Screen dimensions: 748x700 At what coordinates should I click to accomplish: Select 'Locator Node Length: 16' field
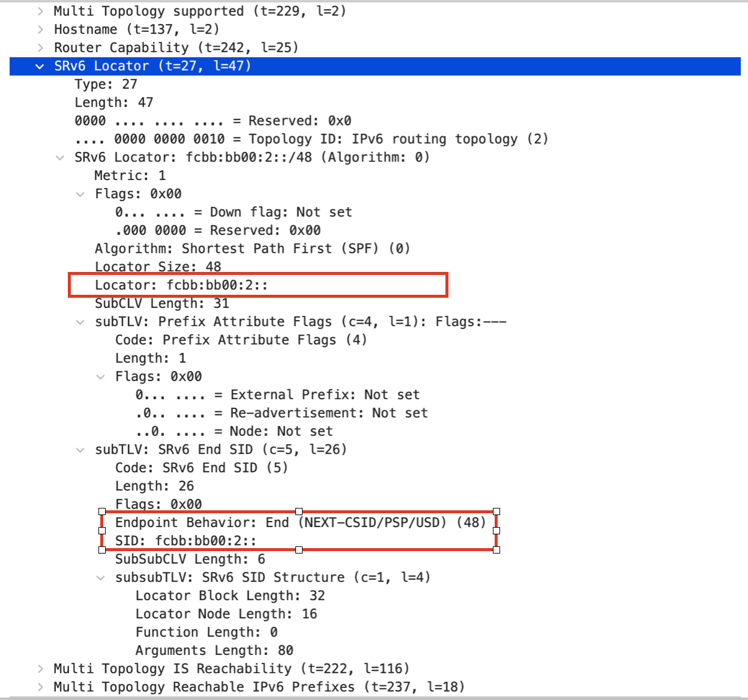(226, 614)
